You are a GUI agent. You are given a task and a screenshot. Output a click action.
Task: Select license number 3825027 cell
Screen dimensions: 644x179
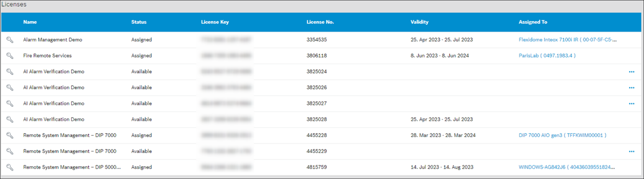tap(316, 103)
